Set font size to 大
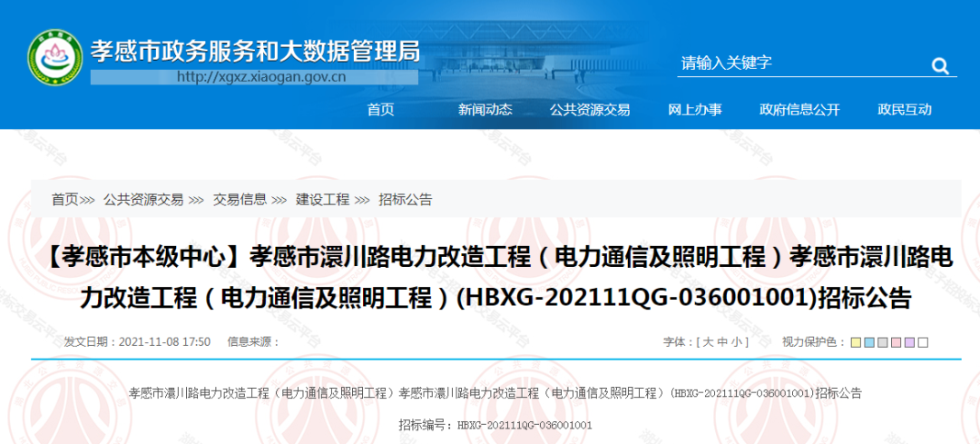980x444 pixels. 708,342
